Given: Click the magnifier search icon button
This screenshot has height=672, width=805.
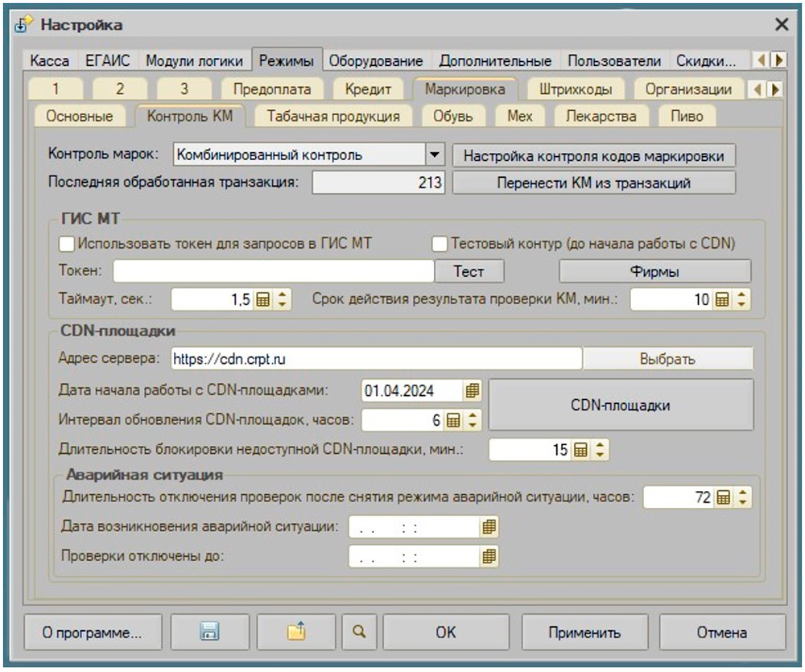Looking at the screenshot, I should [x=358, y=633].
